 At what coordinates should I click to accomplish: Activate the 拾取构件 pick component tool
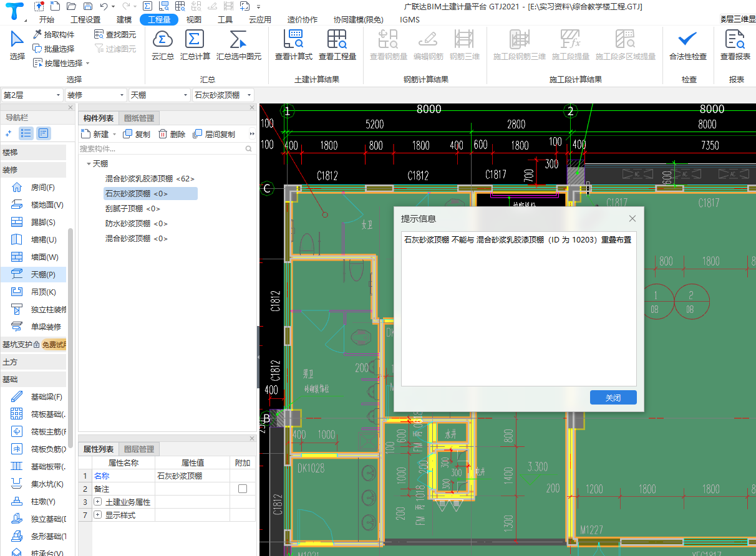click(x=54, y=34)
